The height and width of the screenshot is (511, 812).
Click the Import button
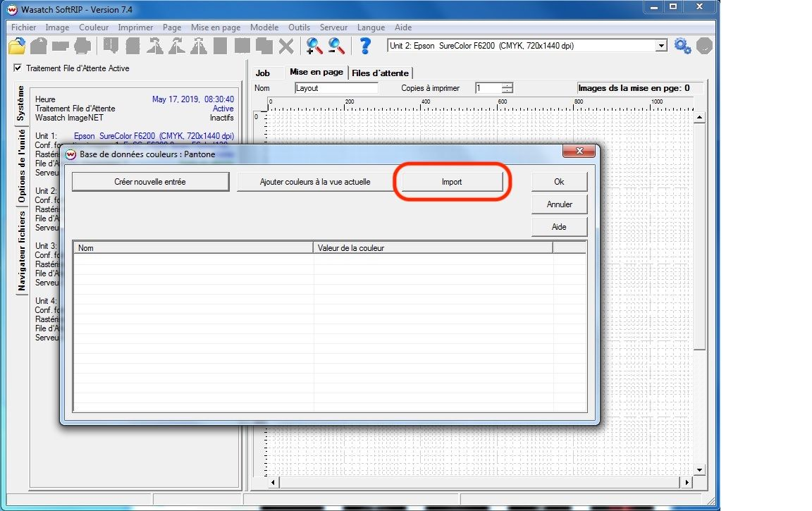pyautogui.click(x=452, y=182)
